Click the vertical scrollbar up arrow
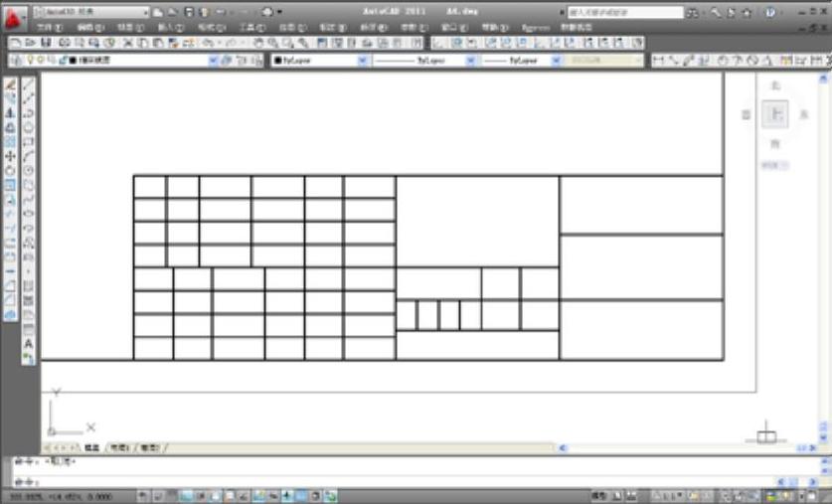The height and width of the screenshot is (504, 832). 823,79
